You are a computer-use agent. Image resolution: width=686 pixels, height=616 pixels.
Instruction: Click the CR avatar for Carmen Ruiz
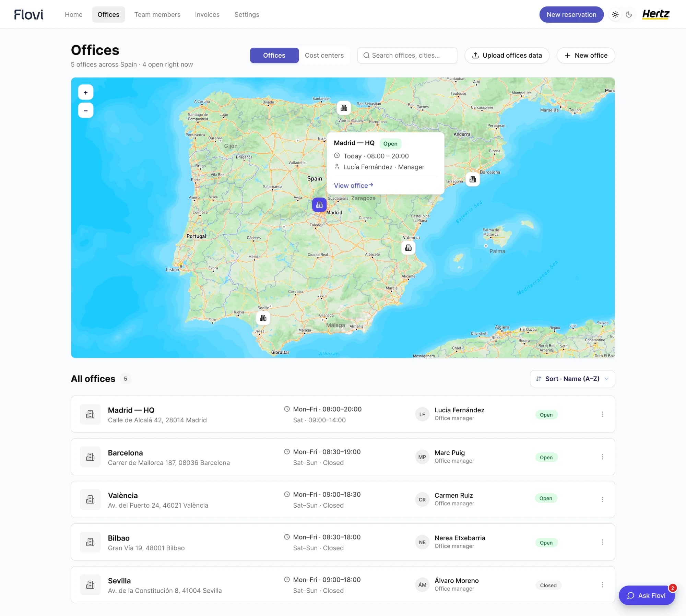pos(422,499)
